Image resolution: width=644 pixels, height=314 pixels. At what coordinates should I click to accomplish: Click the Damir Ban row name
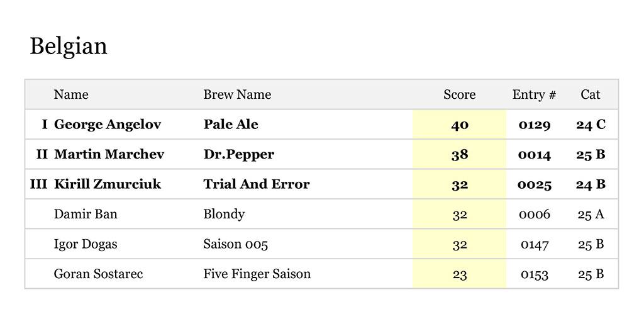(86, 214)
